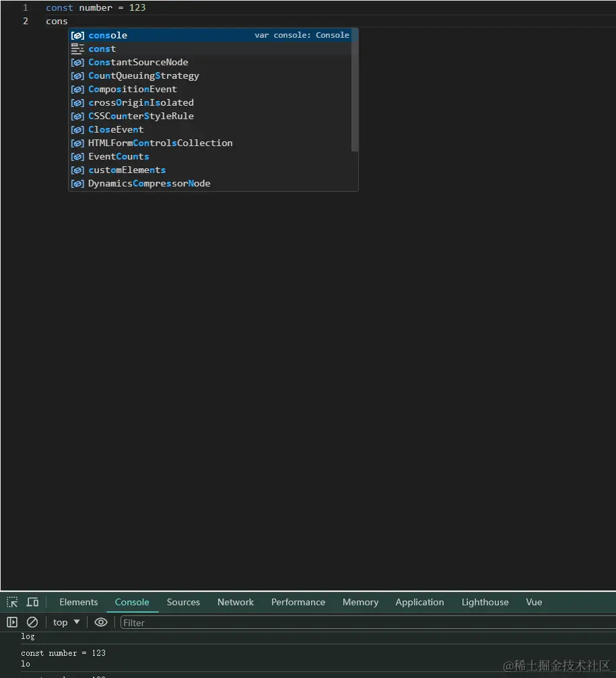Click line number 1 in the gutter

(x=26, y=8)
